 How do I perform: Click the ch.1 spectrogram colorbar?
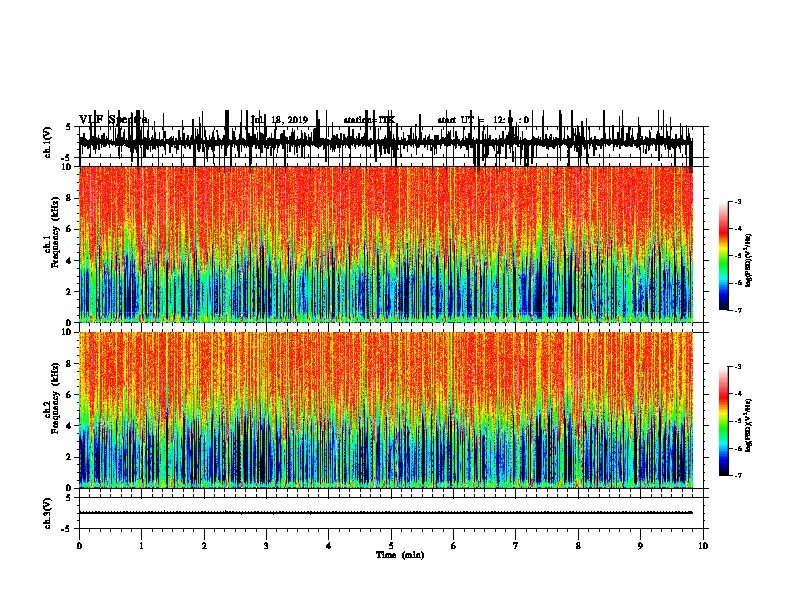[724, 256]
